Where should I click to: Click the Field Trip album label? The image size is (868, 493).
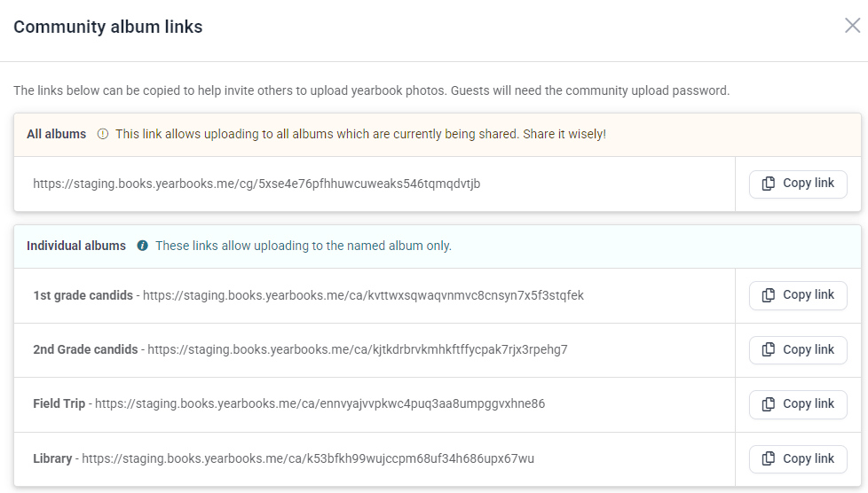click(59, 404)
